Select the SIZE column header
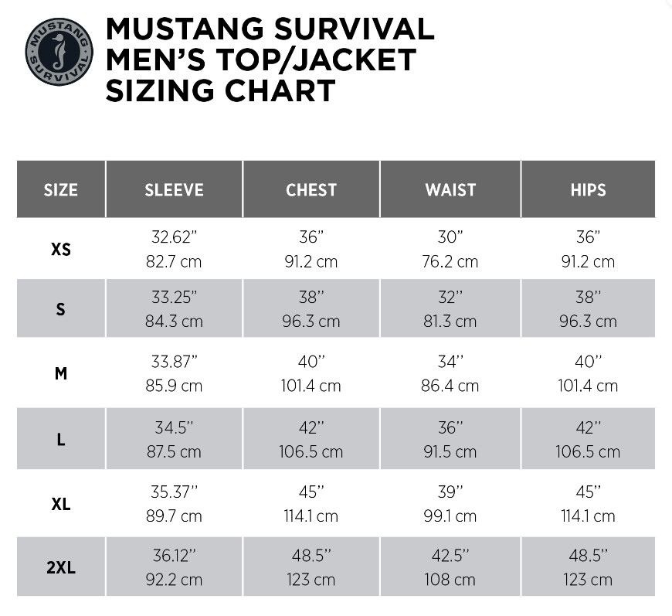Viewport: 672px width, 616px height. click(x=61, y=189)
